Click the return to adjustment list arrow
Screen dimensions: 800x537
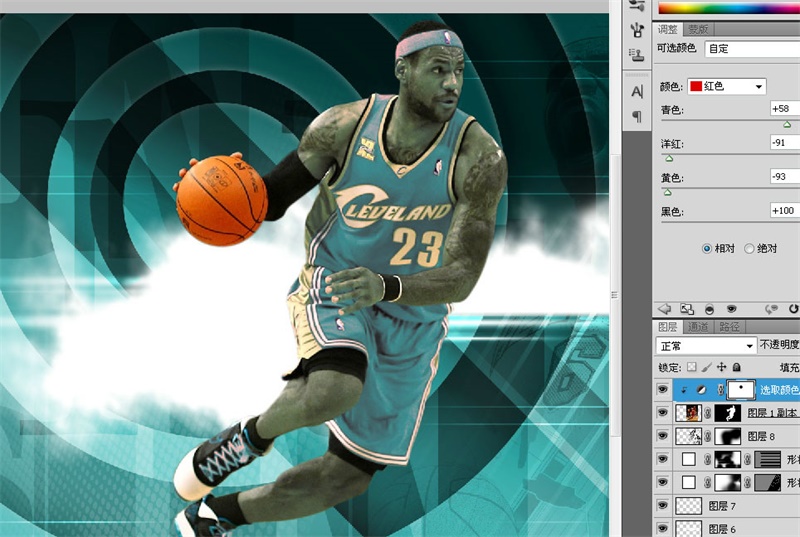pos(663,309)
